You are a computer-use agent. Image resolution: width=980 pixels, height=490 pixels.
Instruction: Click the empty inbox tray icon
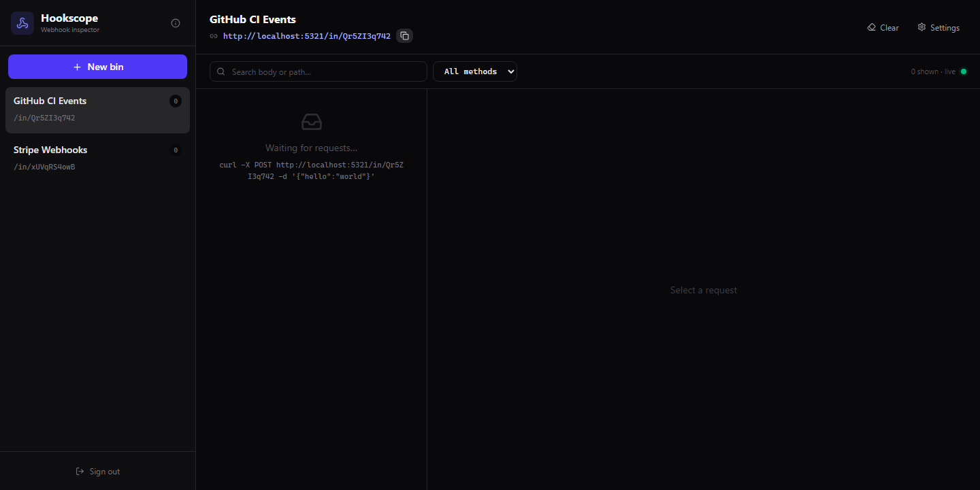[312, 122]
